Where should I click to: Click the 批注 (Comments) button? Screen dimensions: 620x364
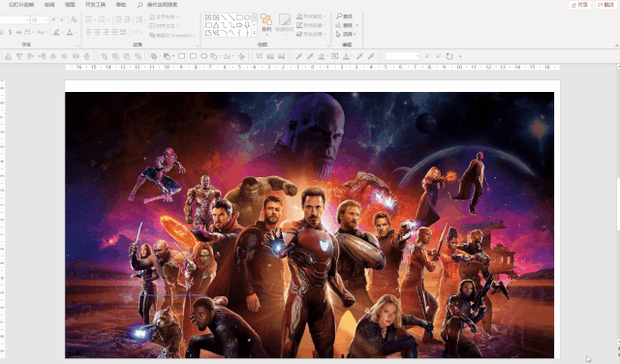click(x=605, y=5)
